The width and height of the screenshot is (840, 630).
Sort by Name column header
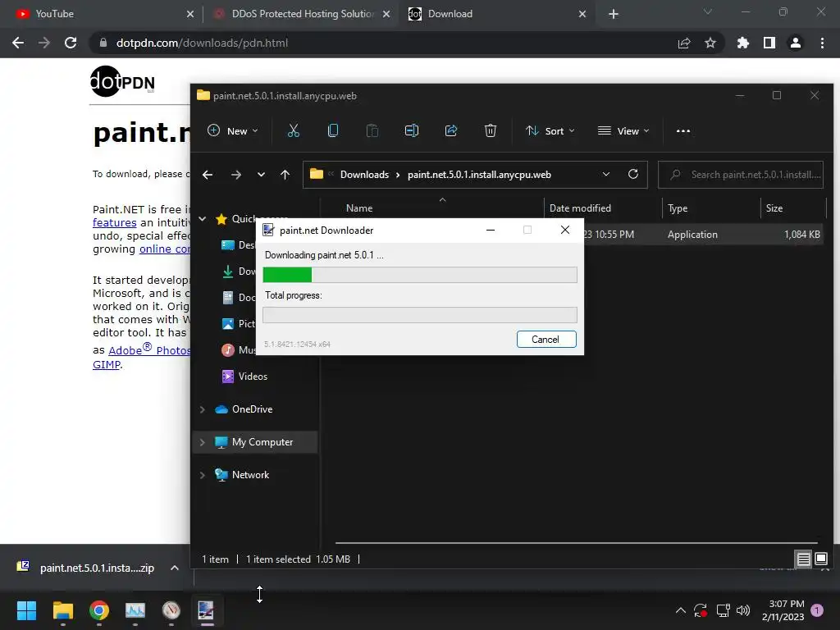pyautogui.click(x=359, y=208)
